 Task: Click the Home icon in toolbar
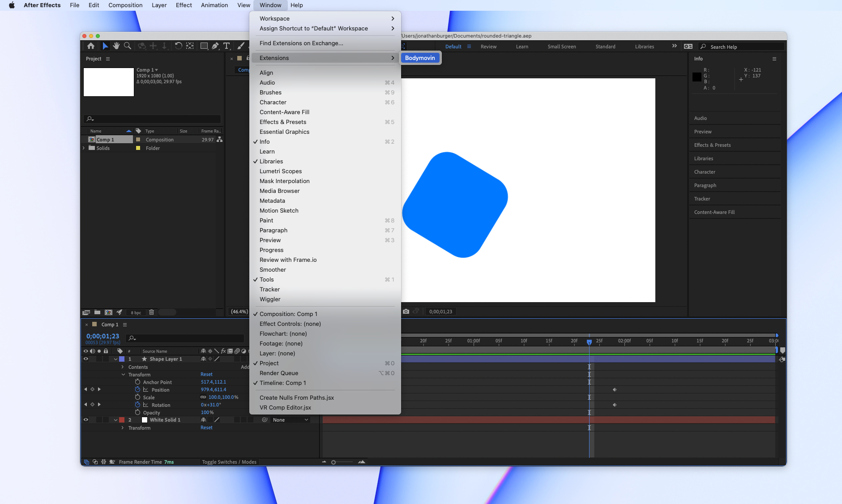coord(91,46)
